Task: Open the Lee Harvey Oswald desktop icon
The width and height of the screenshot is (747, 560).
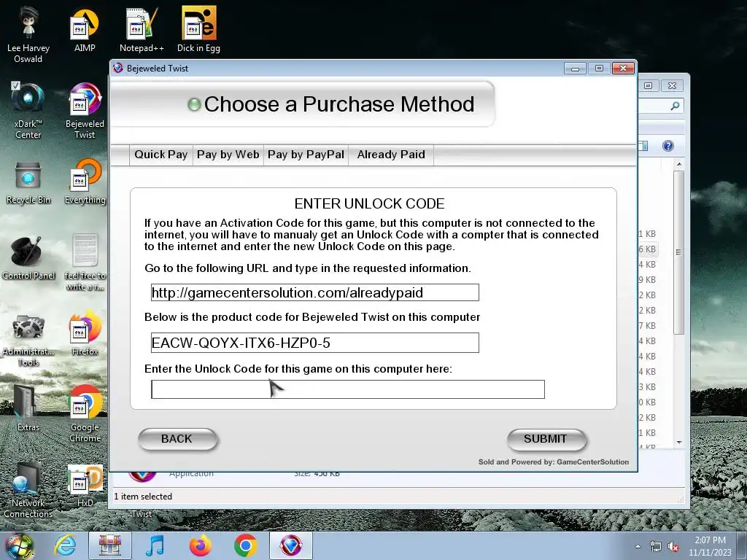Action: [x=28, y=34]
